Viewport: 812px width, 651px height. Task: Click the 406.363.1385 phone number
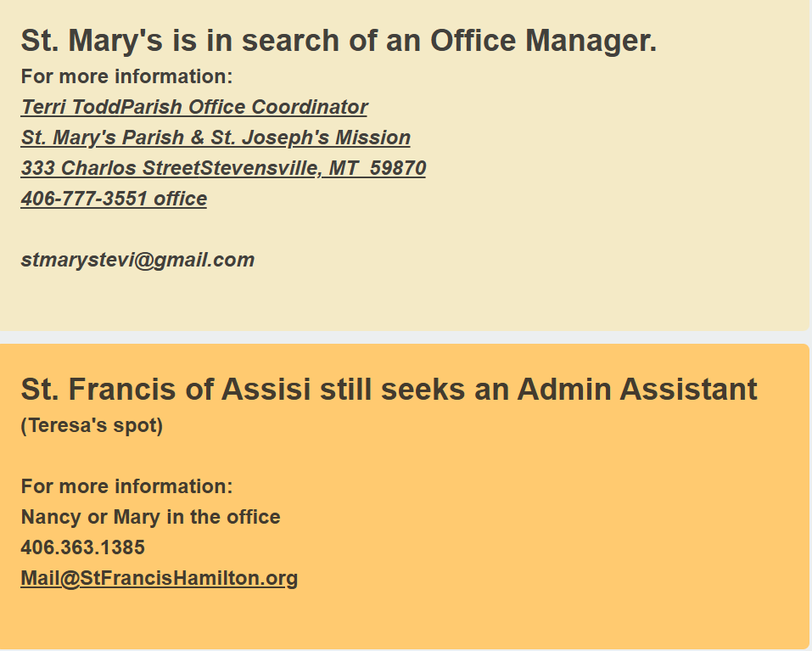pos(82,547)
